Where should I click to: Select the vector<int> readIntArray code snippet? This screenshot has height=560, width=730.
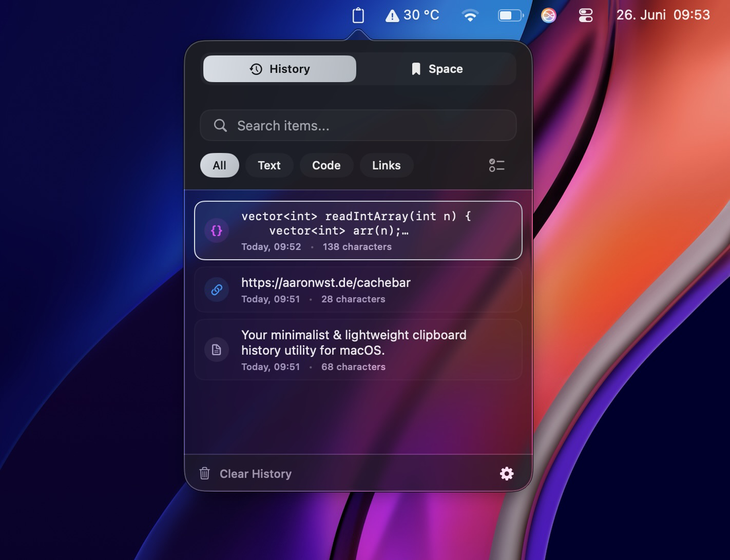358,230
